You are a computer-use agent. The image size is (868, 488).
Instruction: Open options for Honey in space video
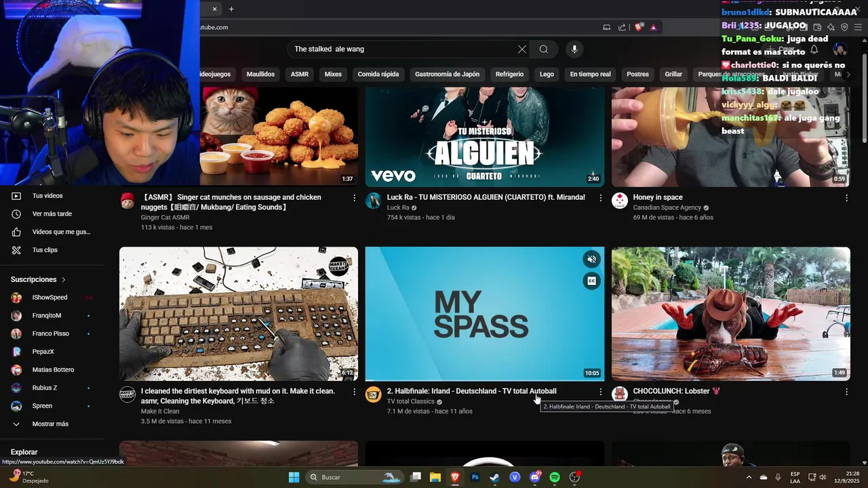click(846, 198)
